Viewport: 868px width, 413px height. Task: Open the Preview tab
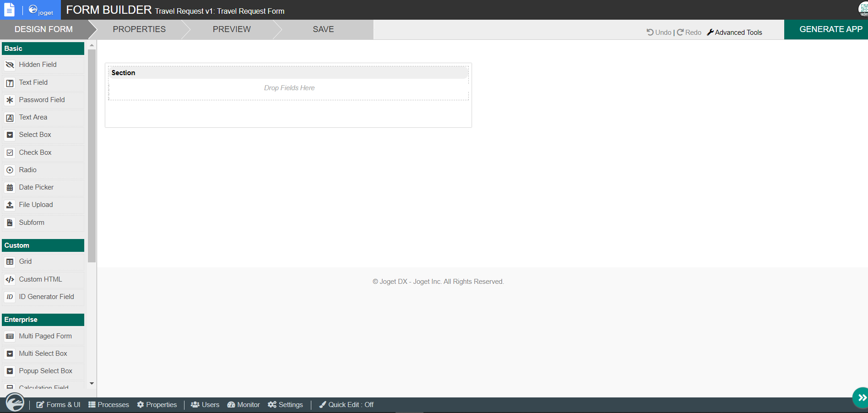pos(232,29)
